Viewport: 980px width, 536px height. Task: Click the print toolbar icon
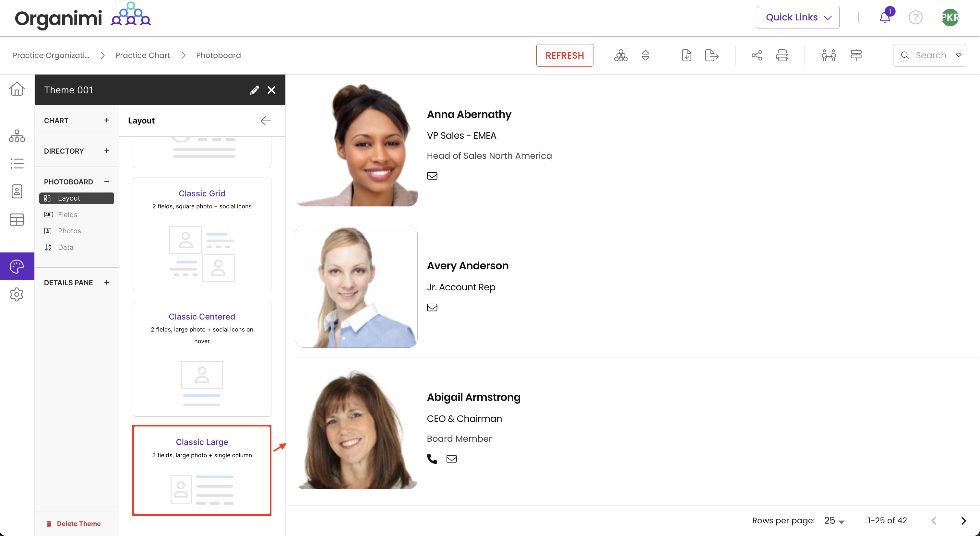(782, 55)
